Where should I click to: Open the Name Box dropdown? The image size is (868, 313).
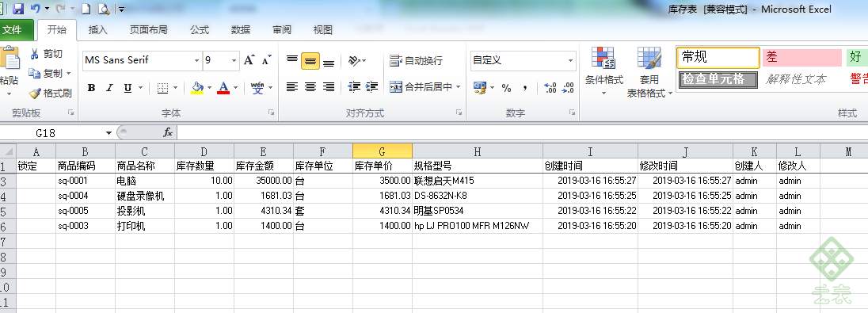pyautogui.click(x=109, y=133)
